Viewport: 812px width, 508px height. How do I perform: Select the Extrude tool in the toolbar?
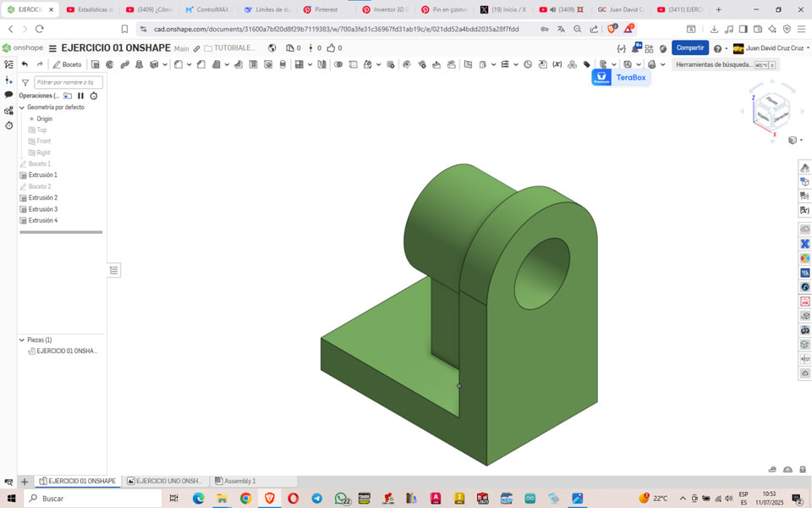click(96, 63)
